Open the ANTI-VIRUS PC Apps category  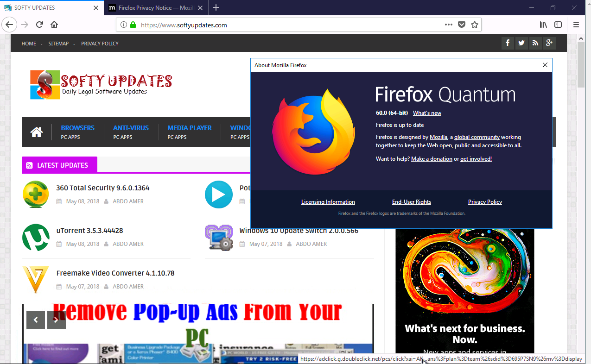pyautogui.click(x=131, y=132)
